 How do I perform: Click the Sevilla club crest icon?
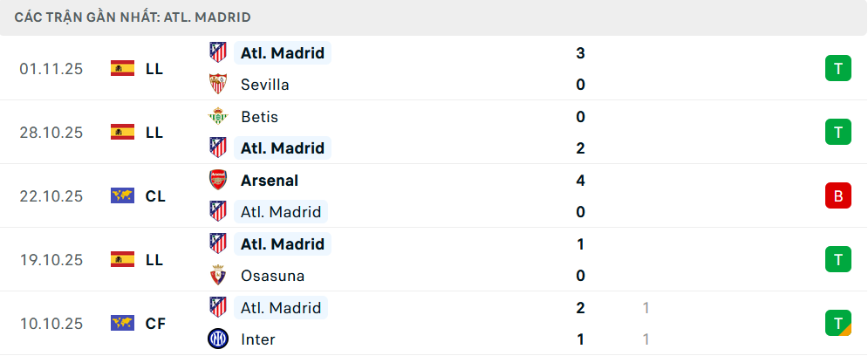click(x=217, y=85)
